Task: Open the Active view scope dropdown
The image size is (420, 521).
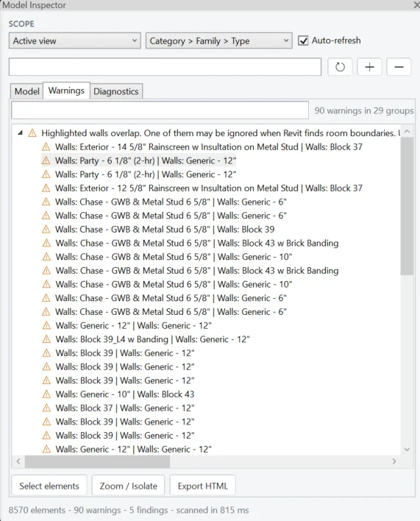Action: coord(75,40)
